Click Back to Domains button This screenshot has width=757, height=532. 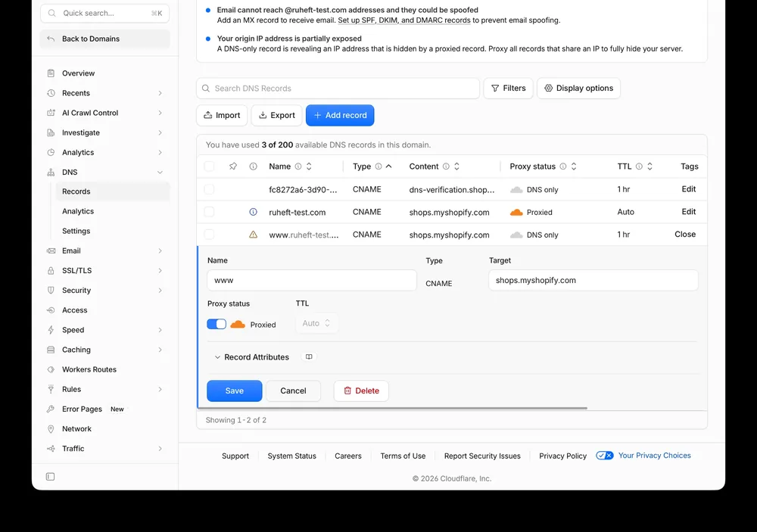point(104,39)
